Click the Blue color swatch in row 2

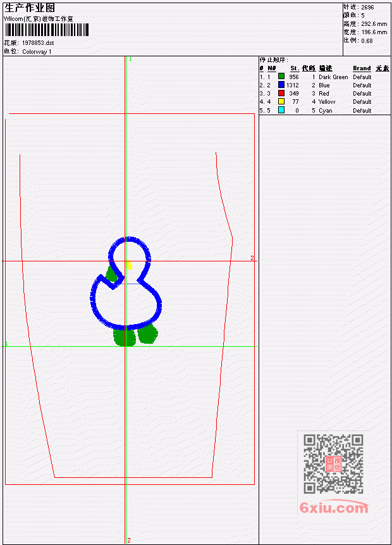281,85
